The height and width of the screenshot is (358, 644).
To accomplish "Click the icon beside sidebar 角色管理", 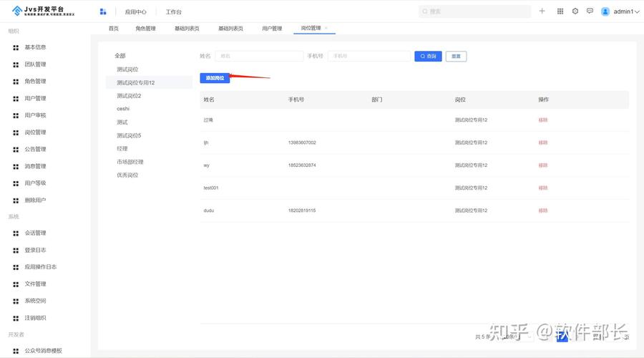I will pyautogui.click(x=16, y=82).
